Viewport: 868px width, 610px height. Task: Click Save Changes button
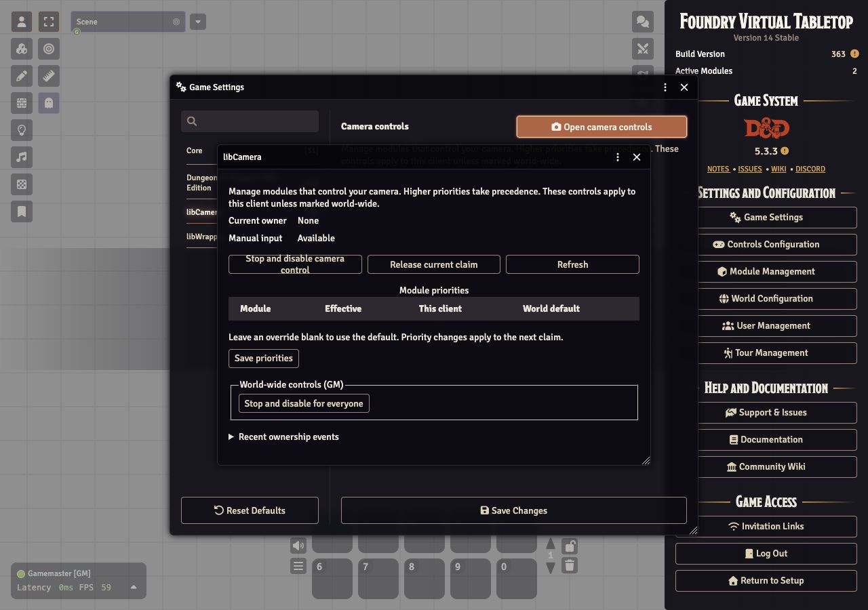point(514,510)
